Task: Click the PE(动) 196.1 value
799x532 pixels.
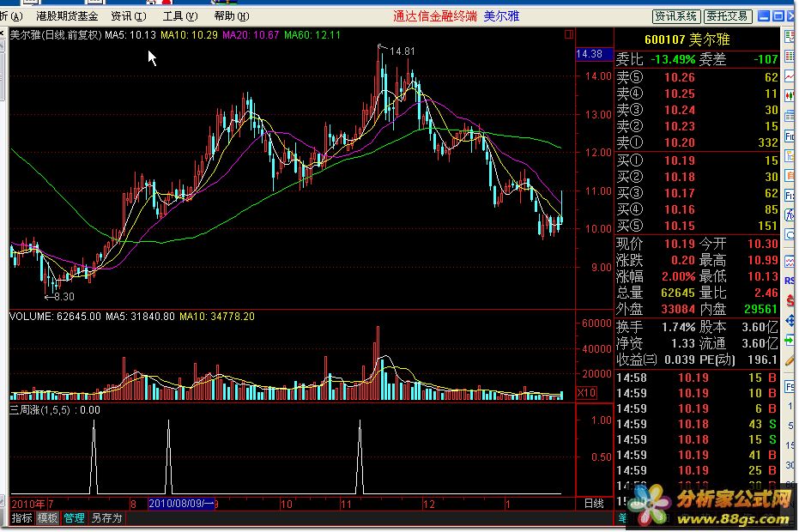Action: (x=762, y=360)
